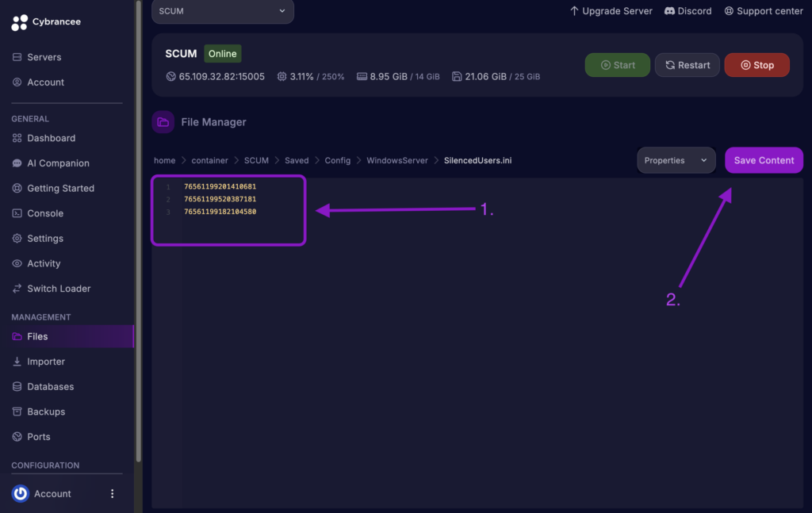This screenshot has width=812, height=513.
Task: Open the Switch Loader
Action: 57,288
